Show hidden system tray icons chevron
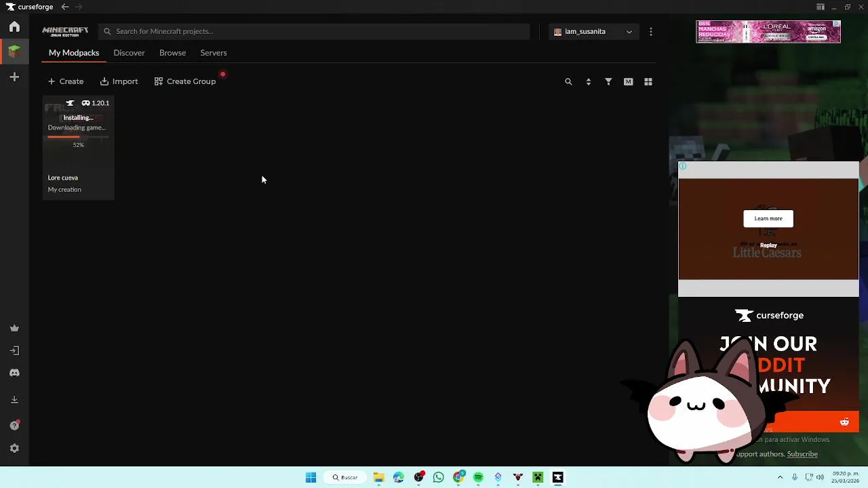Image resolution: width=868 pixels, height=488 pixels. 780,477
